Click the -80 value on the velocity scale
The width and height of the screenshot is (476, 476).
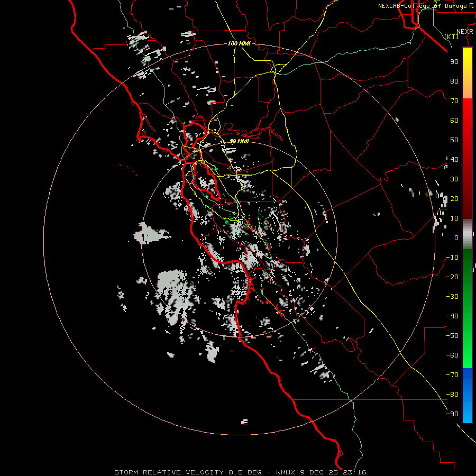point(452,395)
